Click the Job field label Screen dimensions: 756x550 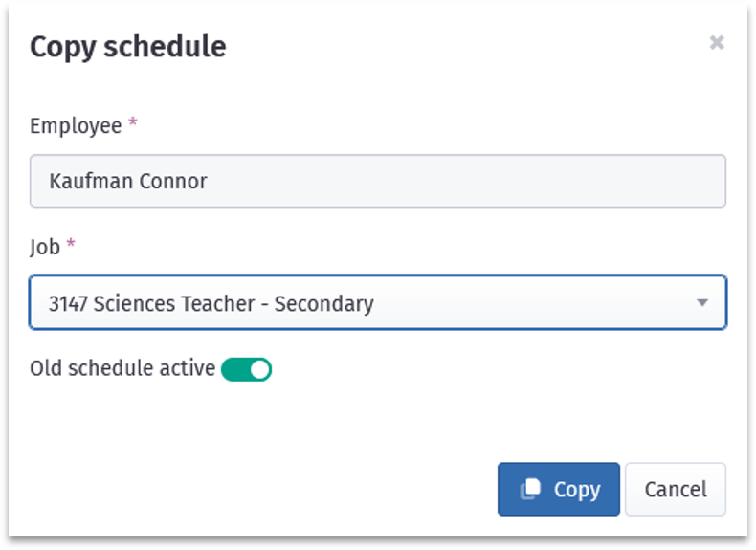(x=45, y=247)
